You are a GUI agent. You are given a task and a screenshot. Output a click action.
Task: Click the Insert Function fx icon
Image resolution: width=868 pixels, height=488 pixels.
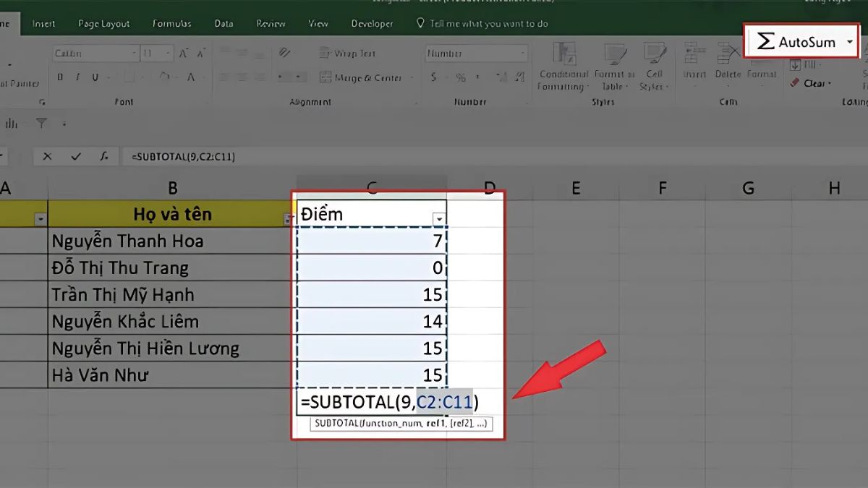coord(103,155)
